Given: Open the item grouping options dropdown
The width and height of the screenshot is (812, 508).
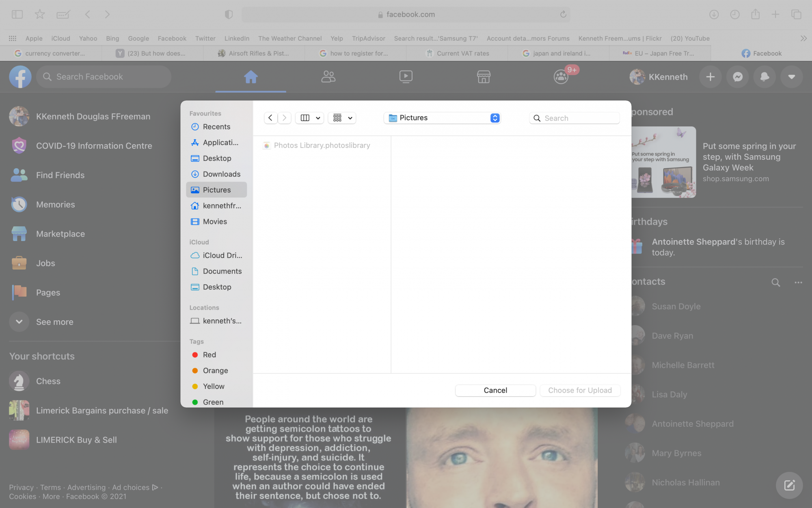Looking at the screenshot, I should pos(342,118).
